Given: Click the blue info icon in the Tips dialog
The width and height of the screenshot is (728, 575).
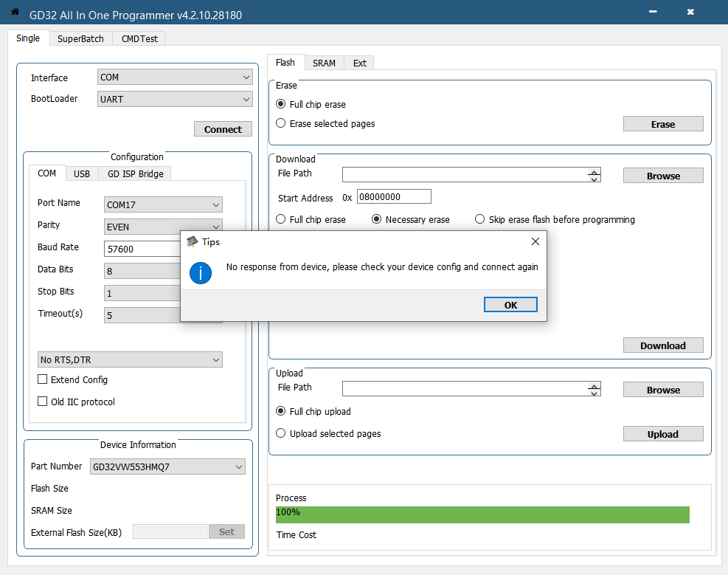Looking at the screenshot, I should click(201, 272).
